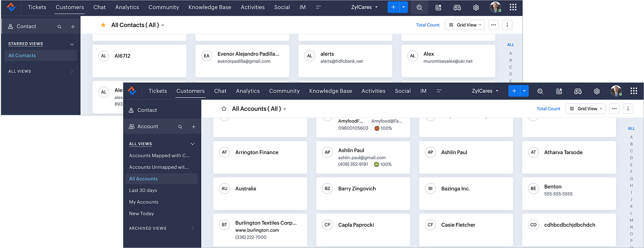Open the apps grid in Contacts window
644x248 pixels.
click(513, 7)
